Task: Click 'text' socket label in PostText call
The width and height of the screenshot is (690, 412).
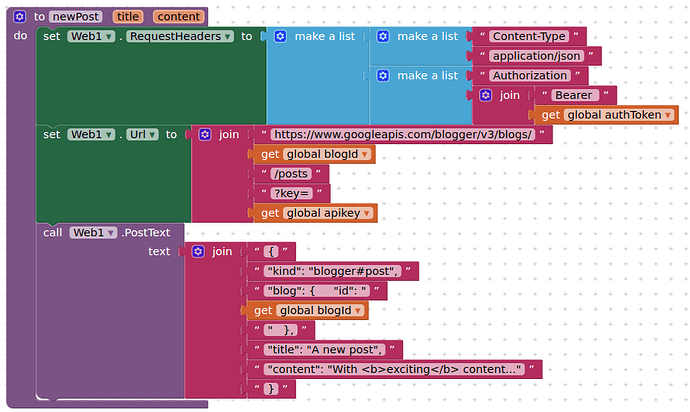Action: pyautogui.click(x=159, y=251)
